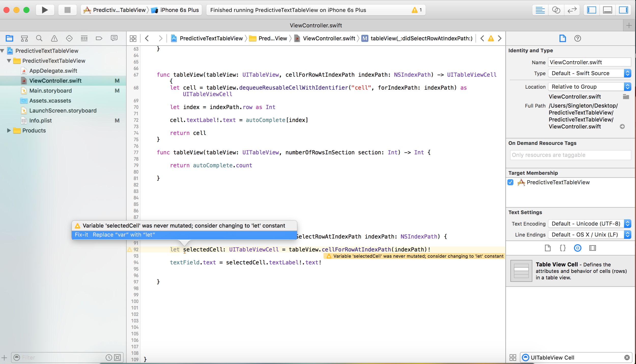636x364 pixels.
Task: Select the Table View Cell library item
Action: click(x=570, y=271)
